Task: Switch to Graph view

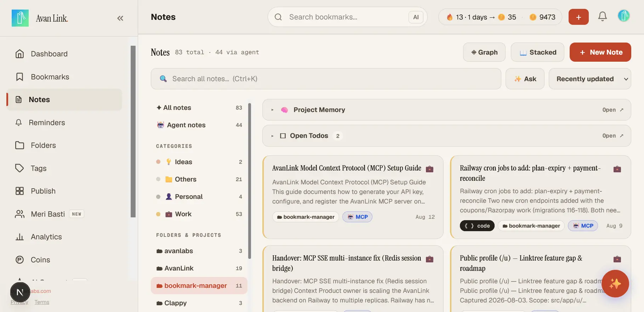Action: pos(484,52)
